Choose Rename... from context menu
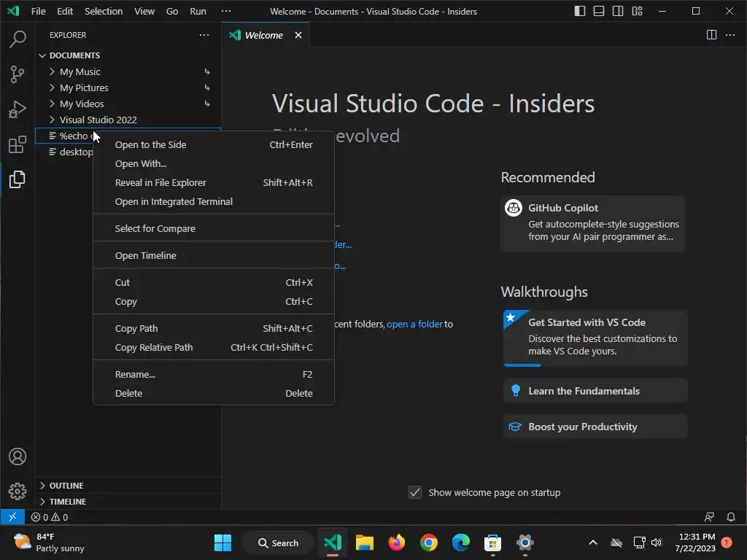This screenshot has height=560, width=747. click(214, 374)
